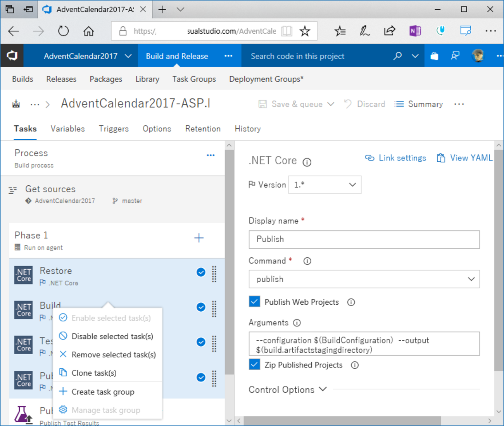Select Disable selected task(s) from context menu
The image size is (504, 426).
[112, 336]
